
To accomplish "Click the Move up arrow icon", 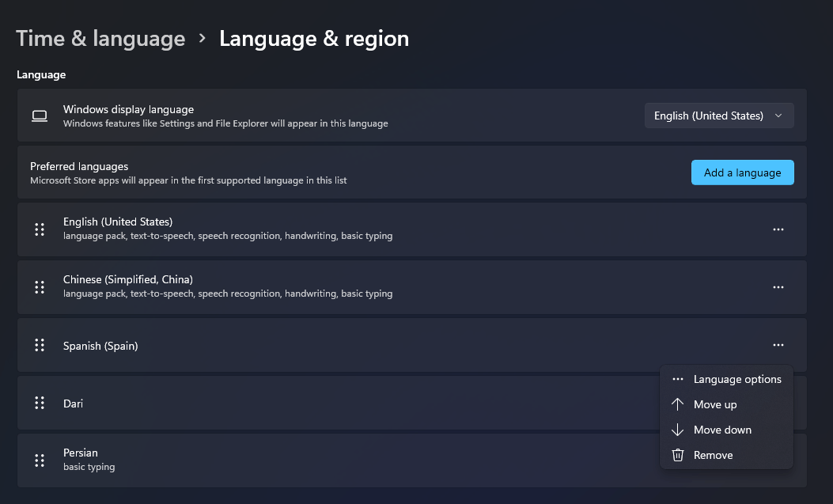I will (x=678, y=404).
